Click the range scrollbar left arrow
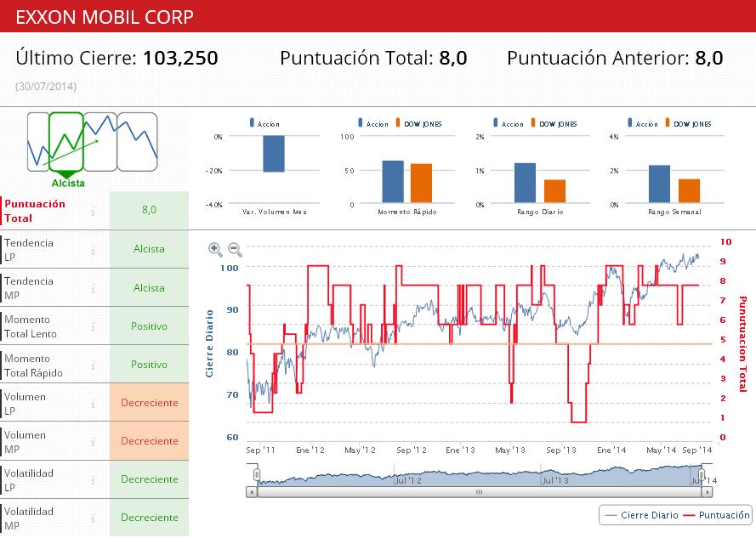Viewport: 756px width, 538px height. pyautogui.click(x=251, y=492)
